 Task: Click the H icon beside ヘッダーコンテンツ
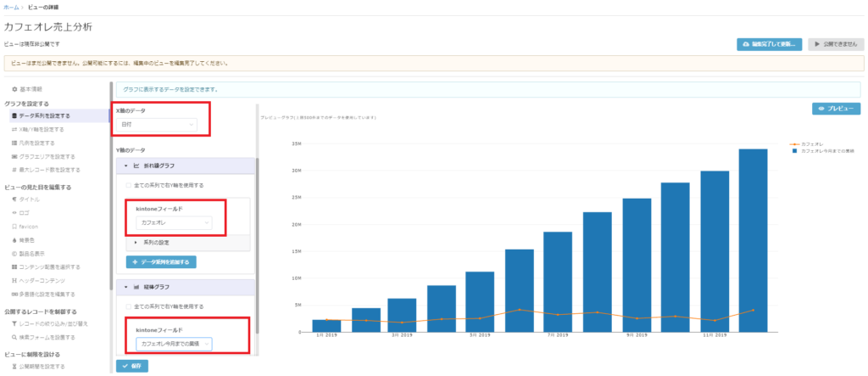click(14, 281)
